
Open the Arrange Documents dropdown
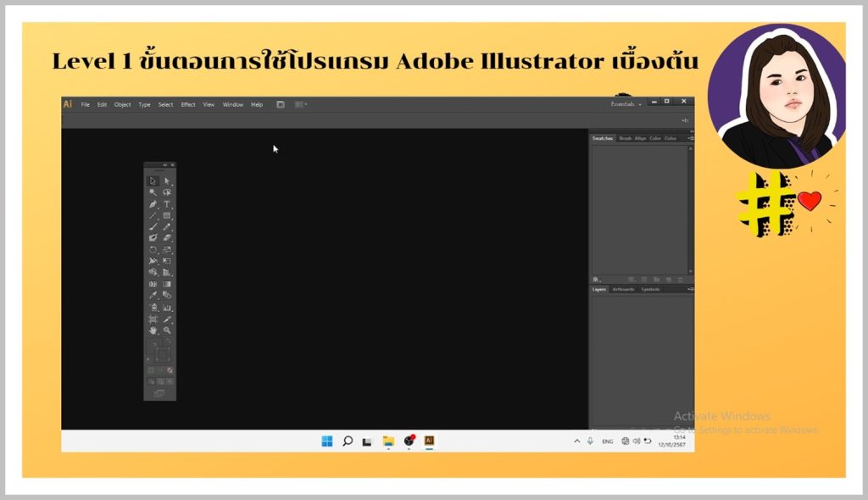(301, 104)
